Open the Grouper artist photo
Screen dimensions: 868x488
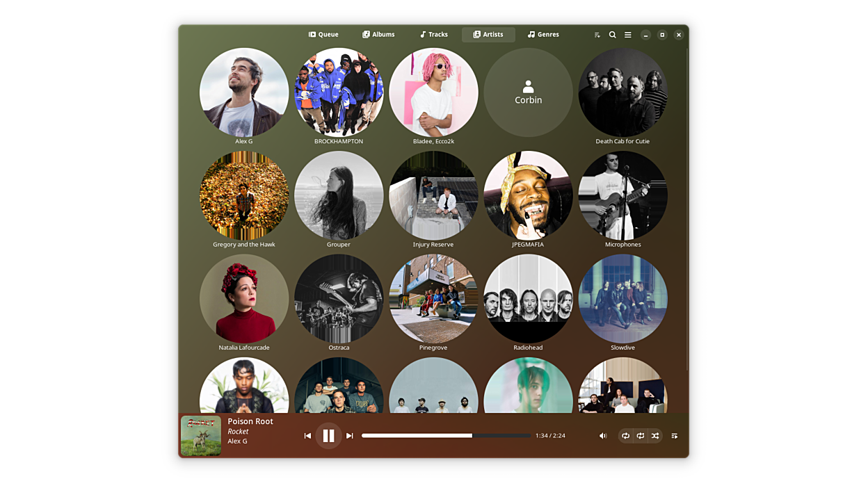339,195
